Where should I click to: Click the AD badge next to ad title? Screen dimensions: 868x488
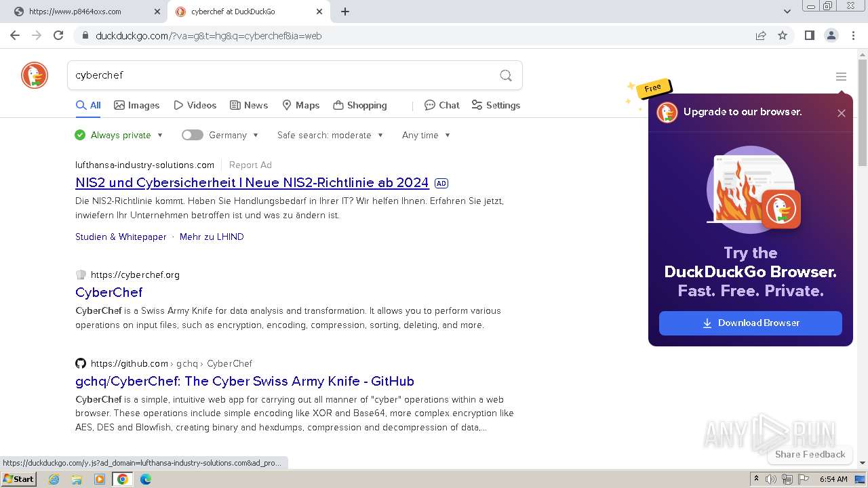coord(441,183)
